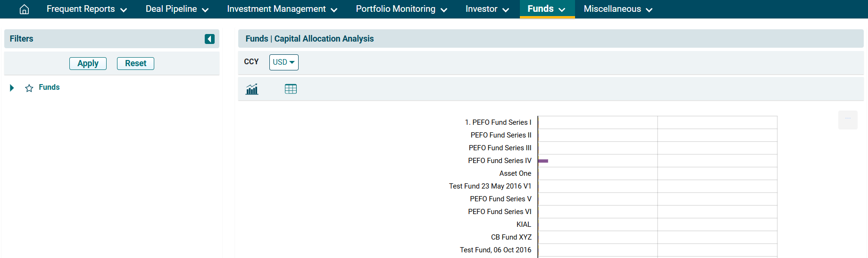Image resolution: width=868 pixels, height=258 pixels.
Task: Expand the Investor menu
Action: (x=487, y=9)
